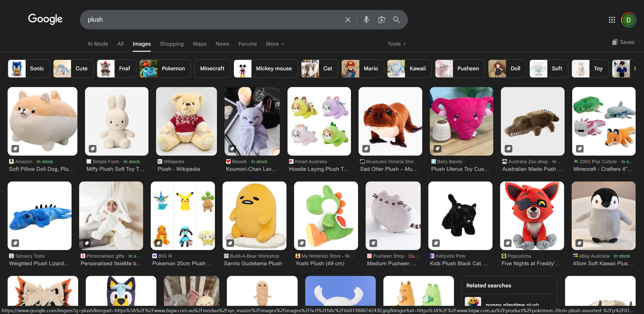
Task: Click the magnifier search button
Action: (396, 20)
